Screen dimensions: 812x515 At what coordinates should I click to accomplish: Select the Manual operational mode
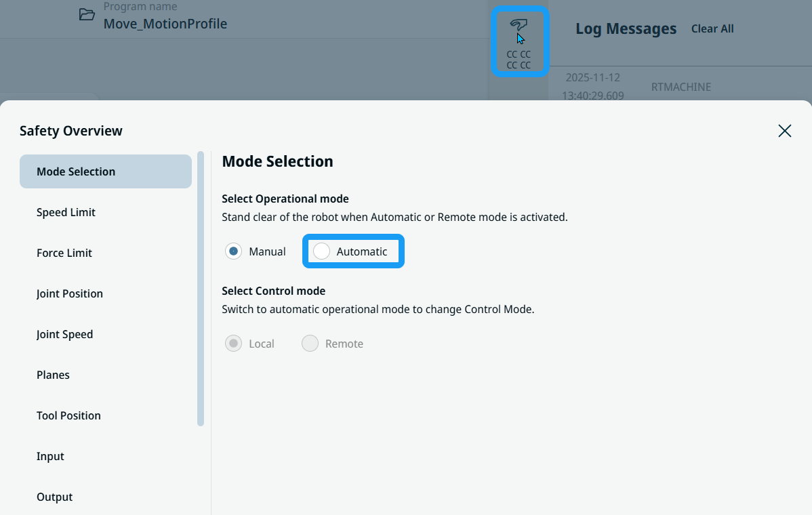coord(234,251)
